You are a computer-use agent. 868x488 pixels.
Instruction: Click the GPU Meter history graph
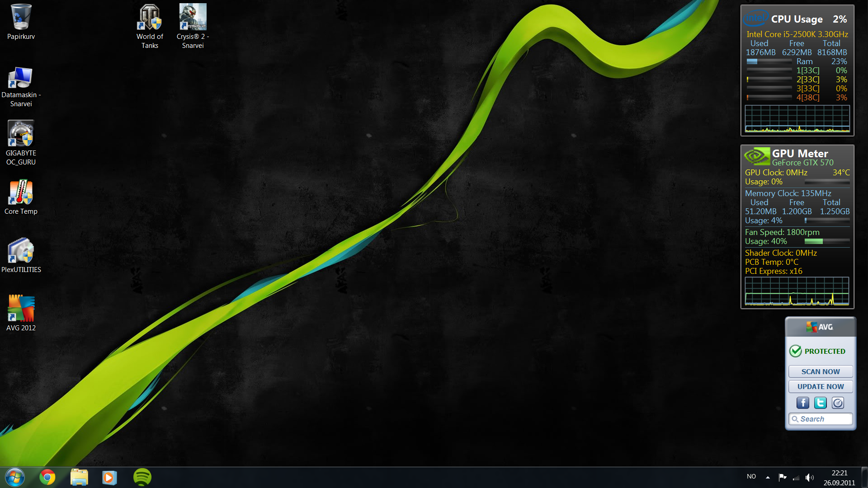coord(797,291)
